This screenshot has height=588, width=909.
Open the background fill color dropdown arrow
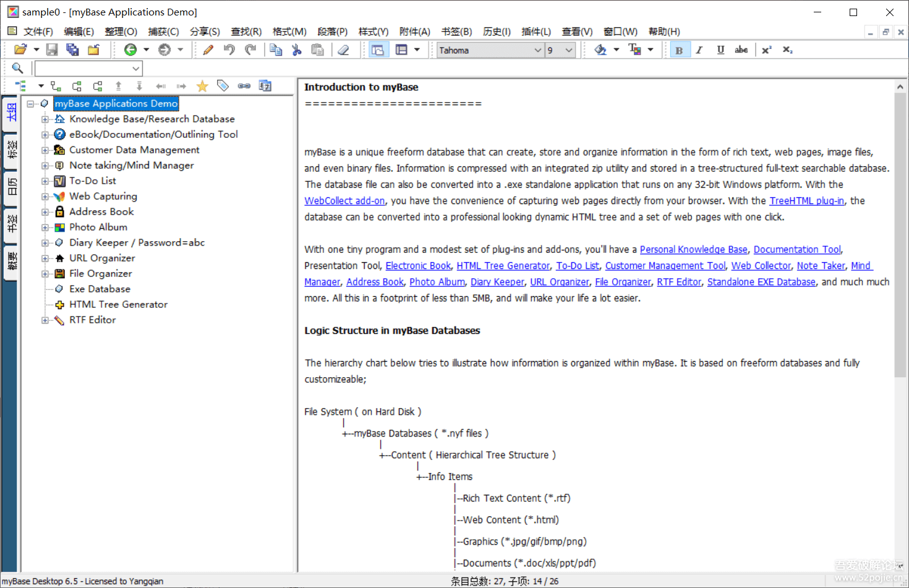click(x=616, y=50)
